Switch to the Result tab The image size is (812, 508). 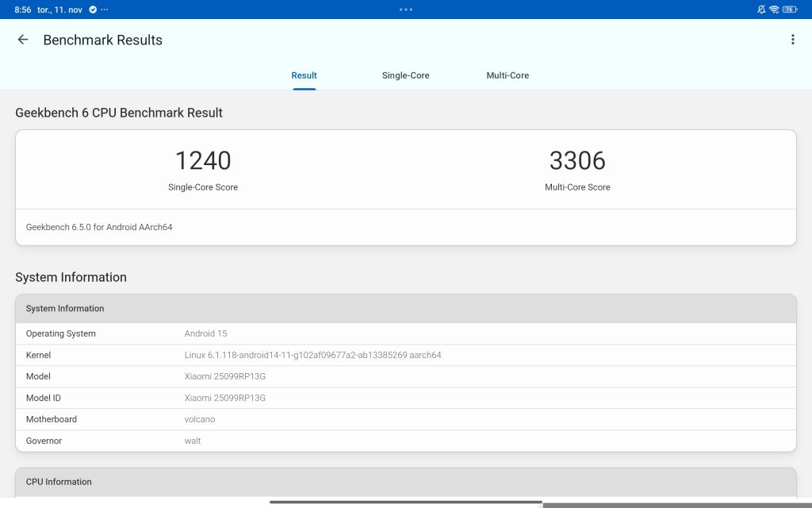[304, 75]
